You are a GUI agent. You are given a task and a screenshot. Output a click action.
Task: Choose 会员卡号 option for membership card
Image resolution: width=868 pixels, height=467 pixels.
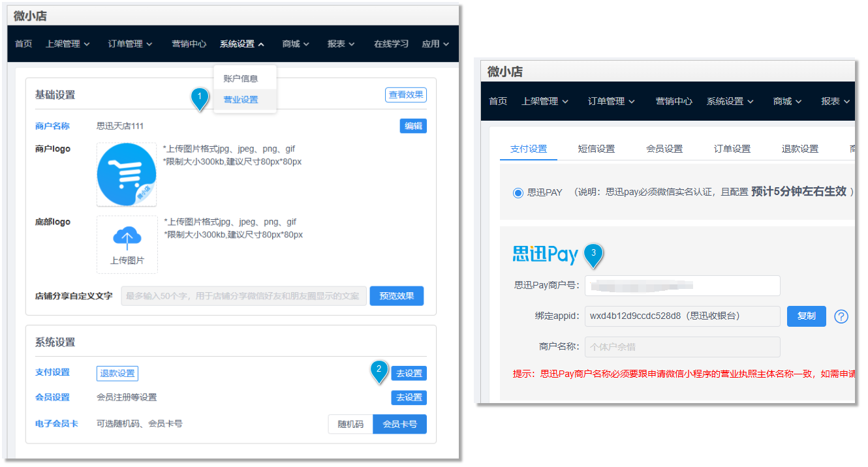(x=399, y=424)
